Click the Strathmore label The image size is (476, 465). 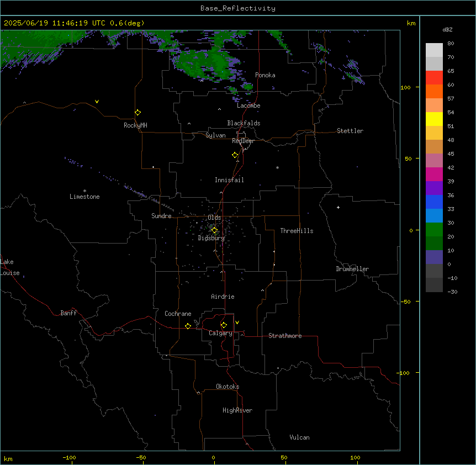coord(285,336)
